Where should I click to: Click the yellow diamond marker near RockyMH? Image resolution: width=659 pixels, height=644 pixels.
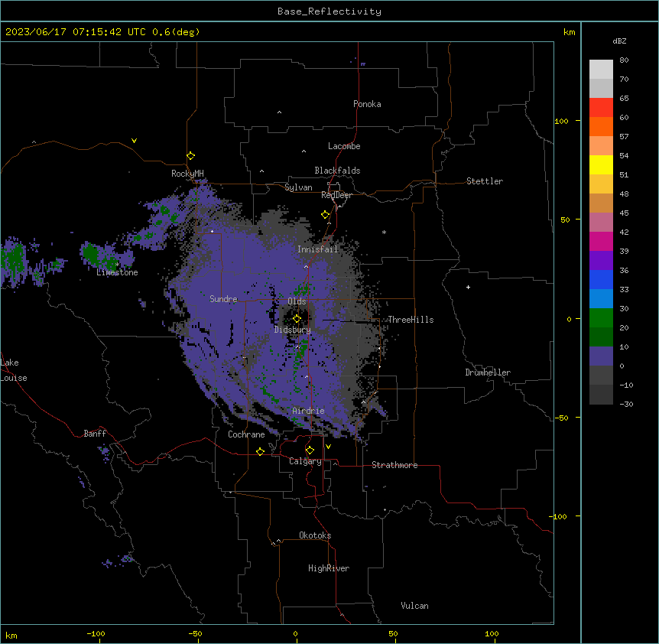(191, 156)
